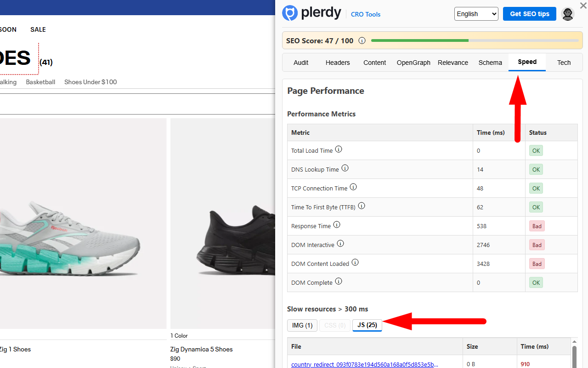Click the info icon beside SEO Score

pos(362,40)
